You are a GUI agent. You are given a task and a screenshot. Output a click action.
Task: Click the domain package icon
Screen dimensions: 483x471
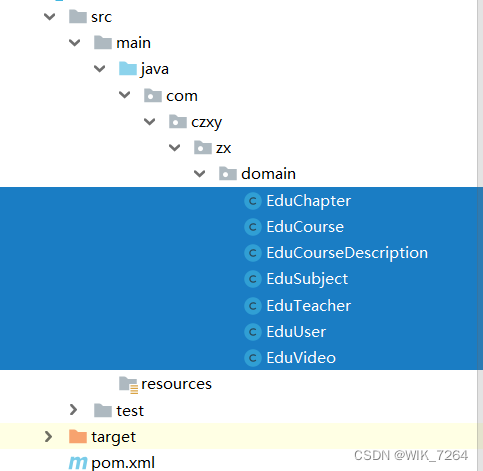[228, 173]
